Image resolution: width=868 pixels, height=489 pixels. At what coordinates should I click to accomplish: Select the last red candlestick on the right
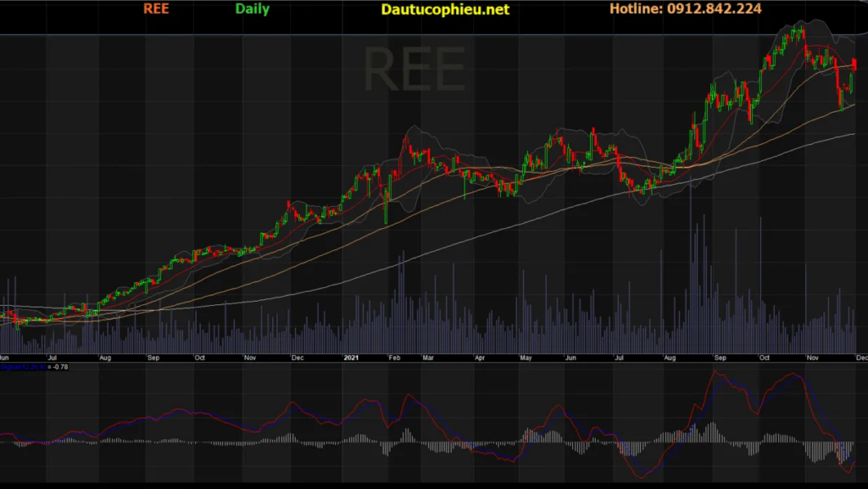pyautogui.click(x=854, y=64)
